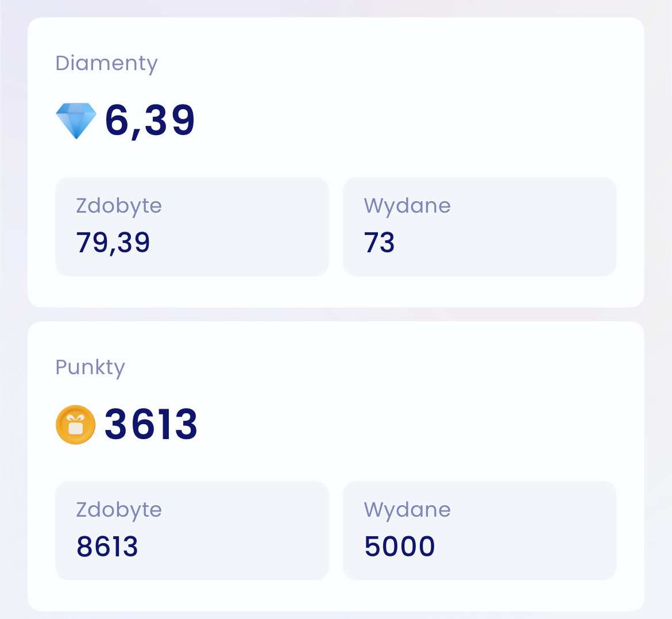Screen dimensions: 672x619
Task: Tap the Zdobyte label in Diamenty card
Action: pyautogui.click(x=119, y=206)
